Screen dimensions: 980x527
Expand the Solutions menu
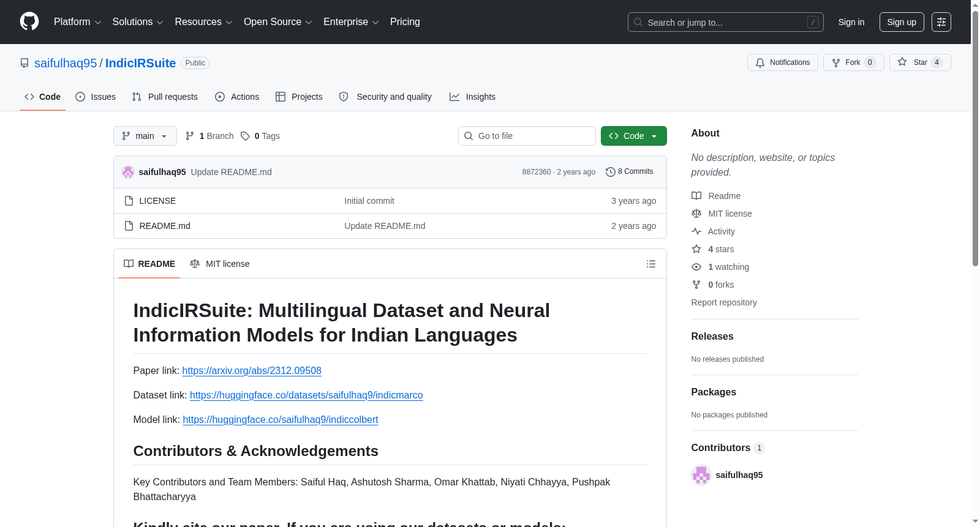[138, 22]
